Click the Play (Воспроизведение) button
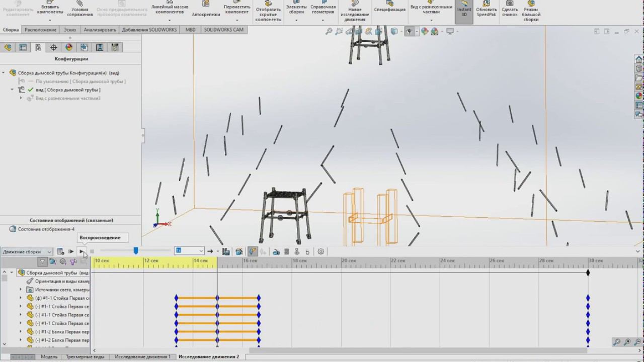 [x=82, y=251]
